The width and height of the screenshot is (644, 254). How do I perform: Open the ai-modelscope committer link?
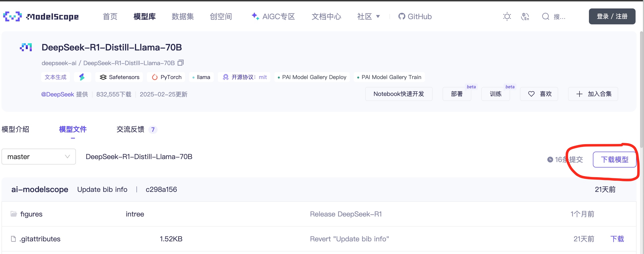40,189
